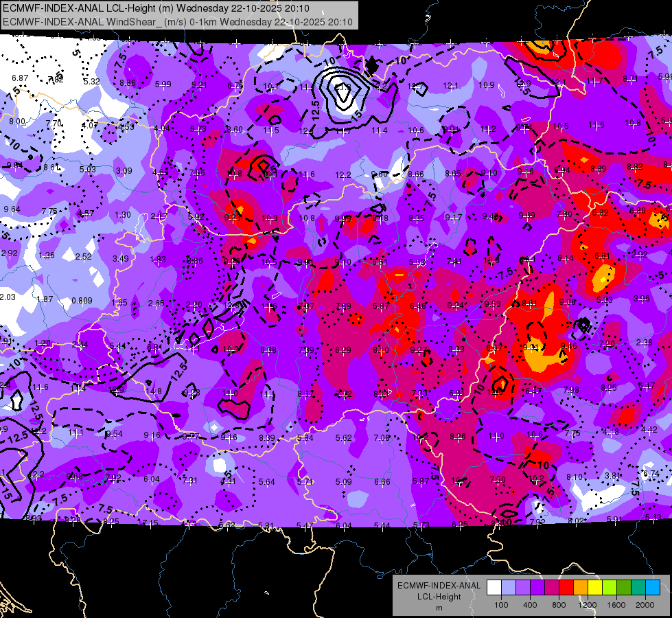Click the wind shear value '6.66'
Screen dimensions: 672x618
[382, 481]
